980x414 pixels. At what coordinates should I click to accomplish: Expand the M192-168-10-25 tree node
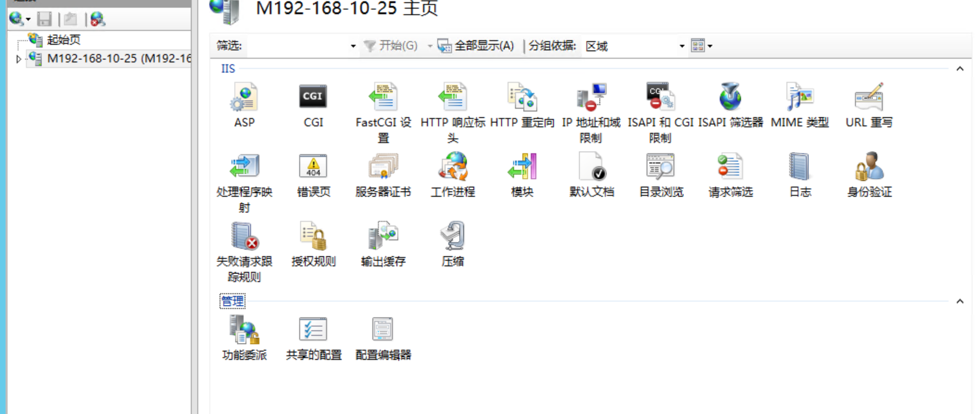[x=19, y=59]
